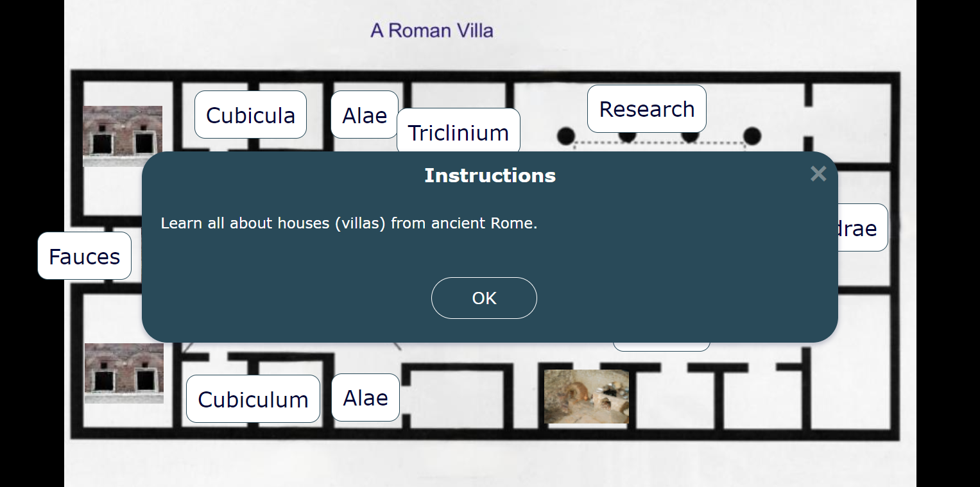
Task: Open the Research label
Action: click(x=646, y=108)
